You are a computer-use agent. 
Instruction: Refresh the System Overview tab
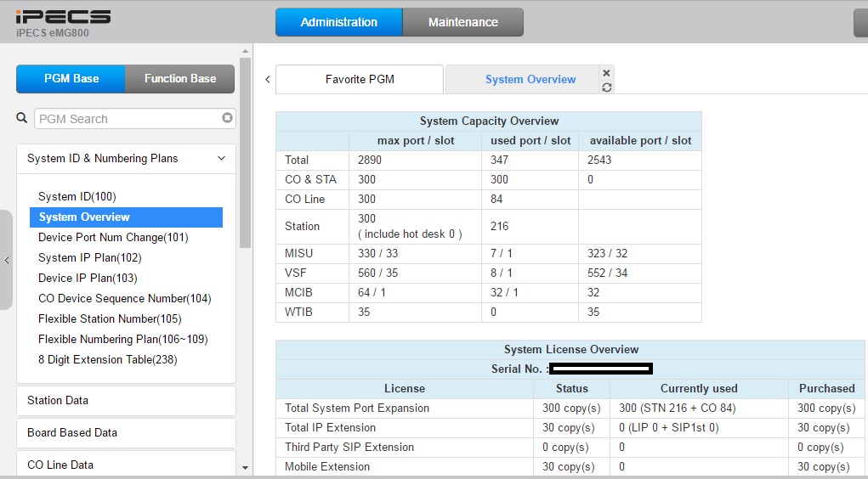pyautogui.click(x=606, y=87)
